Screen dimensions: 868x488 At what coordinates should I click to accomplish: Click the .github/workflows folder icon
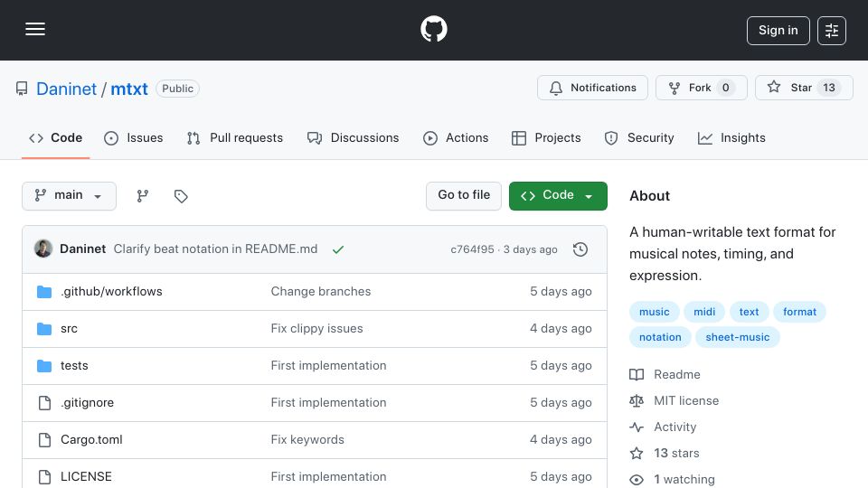pos(44,292)
